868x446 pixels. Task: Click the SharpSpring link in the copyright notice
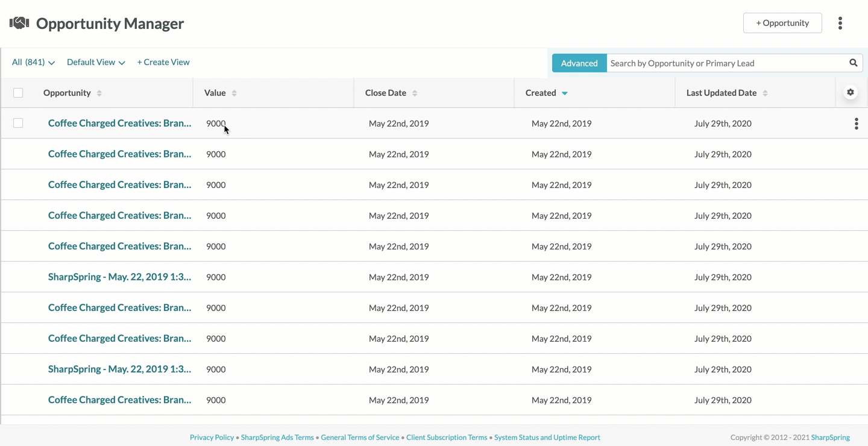[x=831, y=438]
